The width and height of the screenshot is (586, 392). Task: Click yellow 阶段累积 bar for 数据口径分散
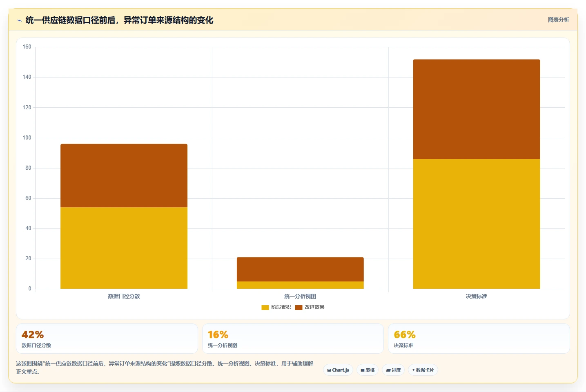(124, 248)
